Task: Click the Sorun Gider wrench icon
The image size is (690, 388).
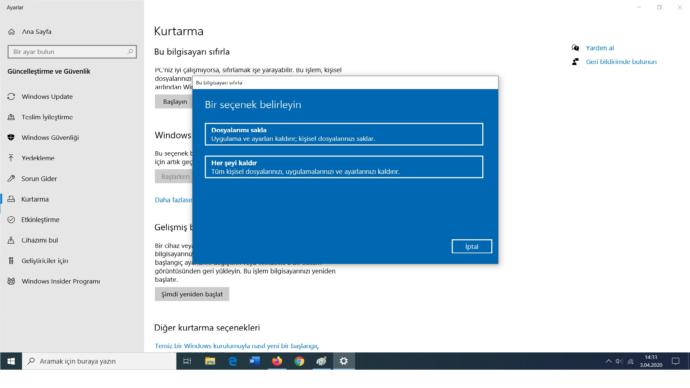Action: click(11, 179)
